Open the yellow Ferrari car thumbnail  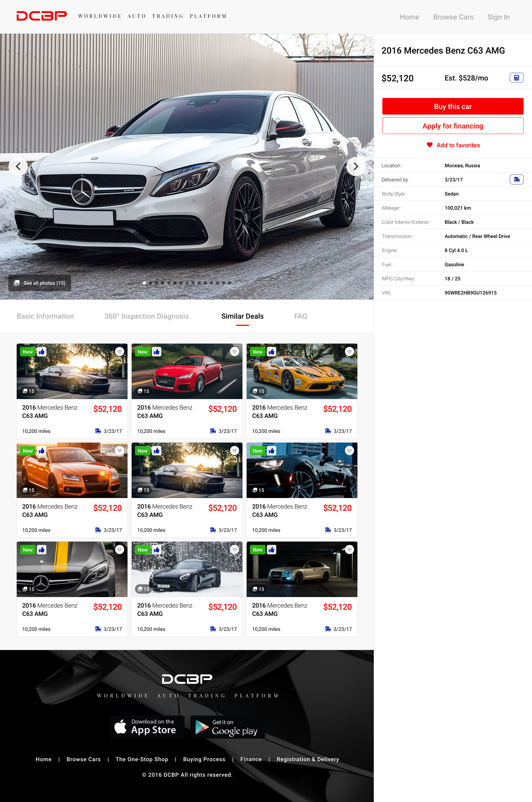tap(302, 371)
